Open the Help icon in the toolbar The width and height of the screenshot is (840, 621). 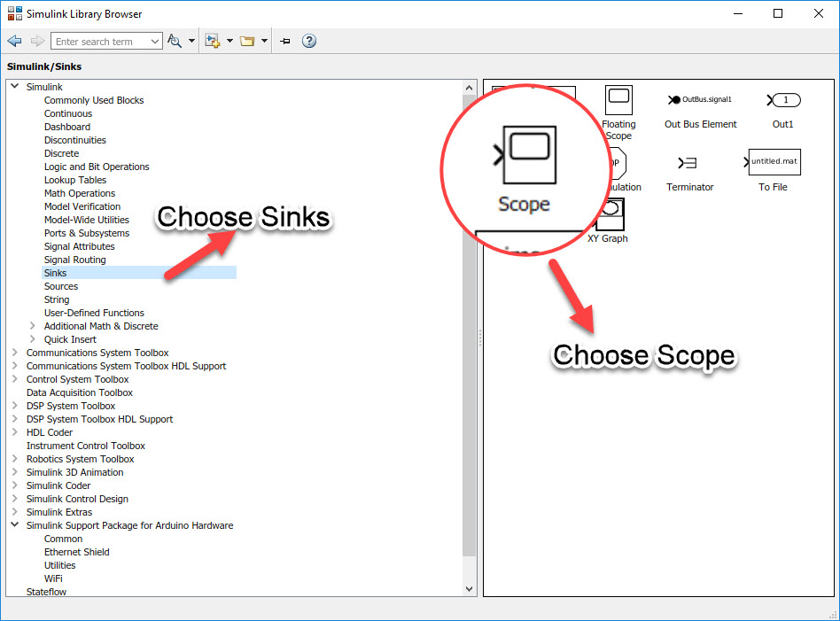(308, 41)
